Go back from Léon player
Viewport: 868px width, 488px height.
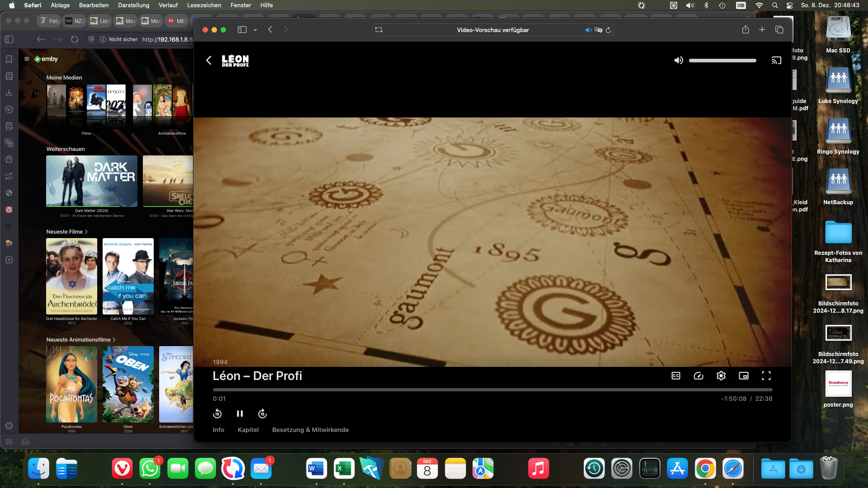point(209,61)
